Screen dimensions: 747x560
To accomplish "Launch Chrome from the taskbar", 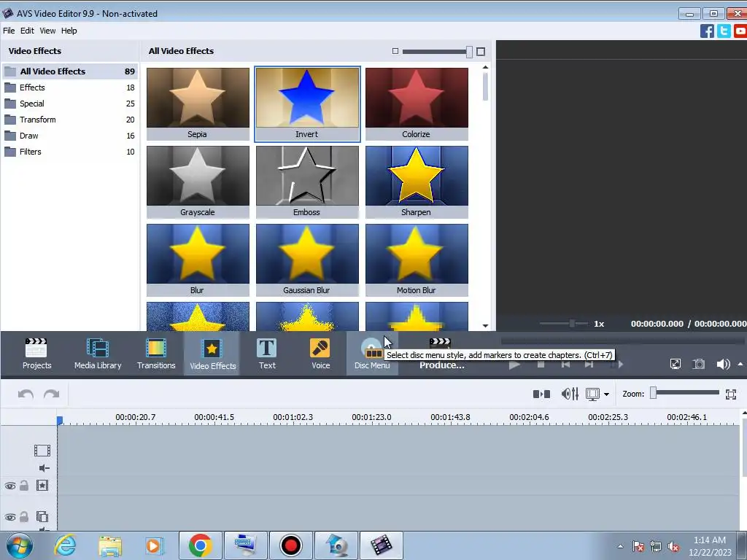I will point(200,545).
